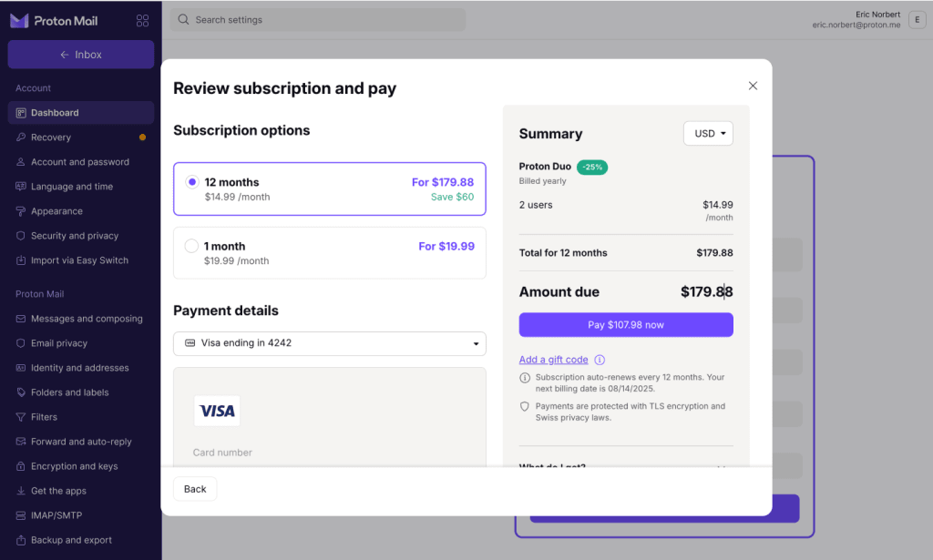Click the gift code info icon
This screenshot has width=933, height=560.
[600, 360]
